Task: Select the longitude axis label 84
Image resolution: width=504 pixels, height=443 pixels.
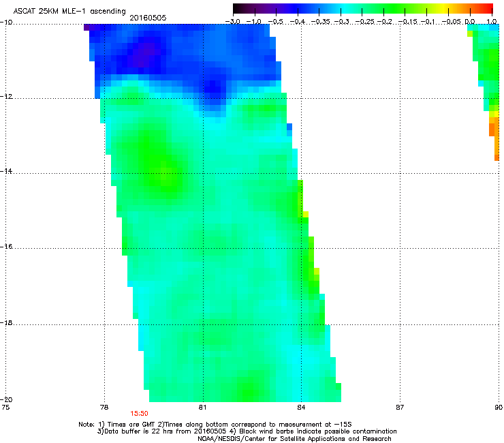Action: [x=301, y=408]
